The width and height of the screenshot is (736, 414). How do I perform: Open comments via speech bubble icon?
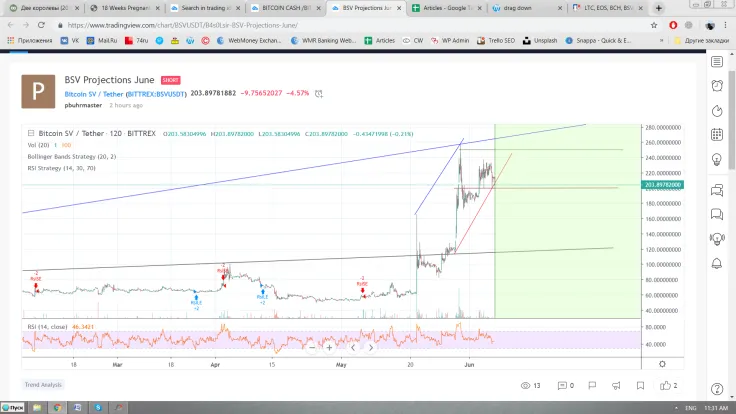(x=562, y=385)
